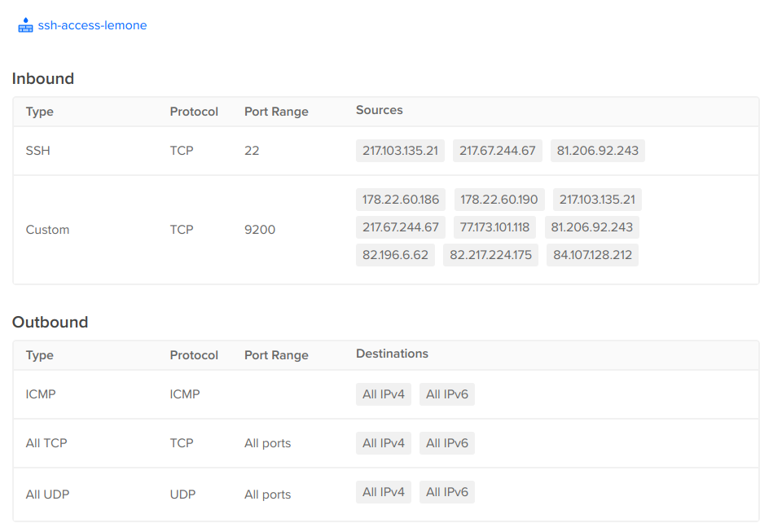Screen dimensions: 773x532
Task: Click the Sources column header
Action: (379, 110)
